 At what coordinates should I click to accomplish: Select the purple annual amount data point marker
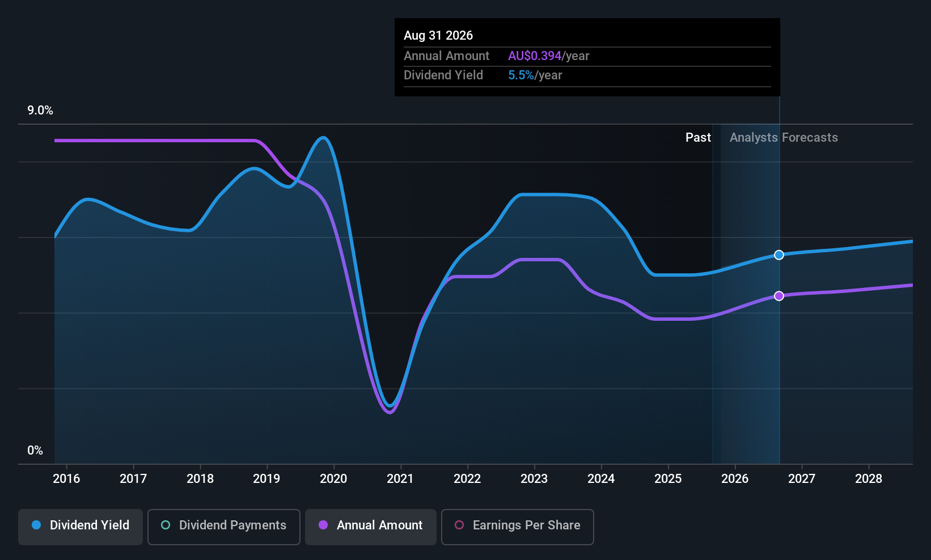[779, 296]
